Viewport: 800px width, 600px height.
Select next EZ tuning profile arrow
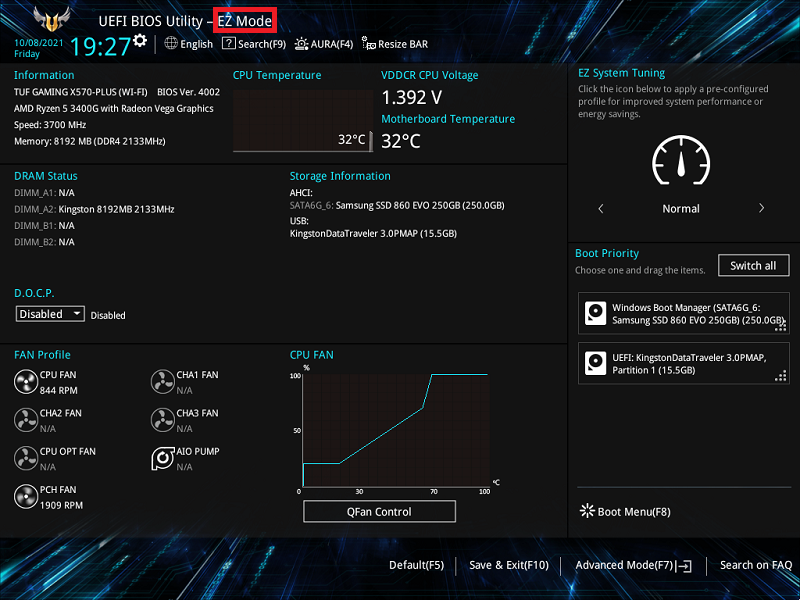coord(761,208)
